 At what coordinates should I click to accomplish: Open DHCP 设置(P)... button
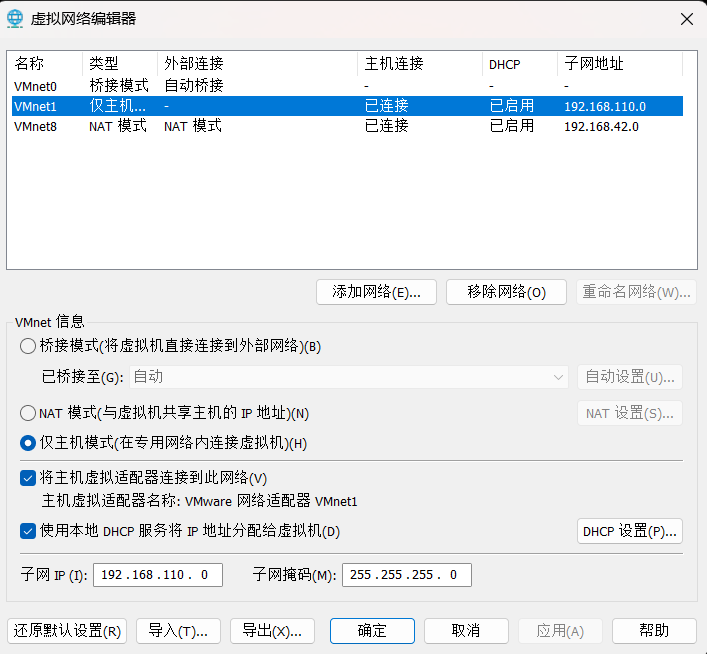[x=629, y=531]
